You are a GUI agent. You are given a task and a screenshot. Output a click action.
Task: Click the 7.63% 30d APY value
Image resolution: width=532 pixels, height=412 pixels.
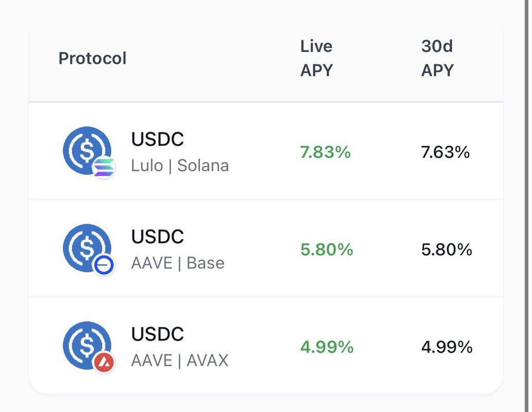[445, 152]
